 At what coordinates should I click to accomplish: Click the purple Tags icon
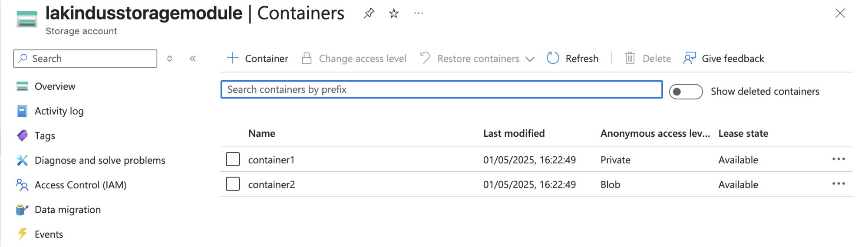[x=22, y=136]
